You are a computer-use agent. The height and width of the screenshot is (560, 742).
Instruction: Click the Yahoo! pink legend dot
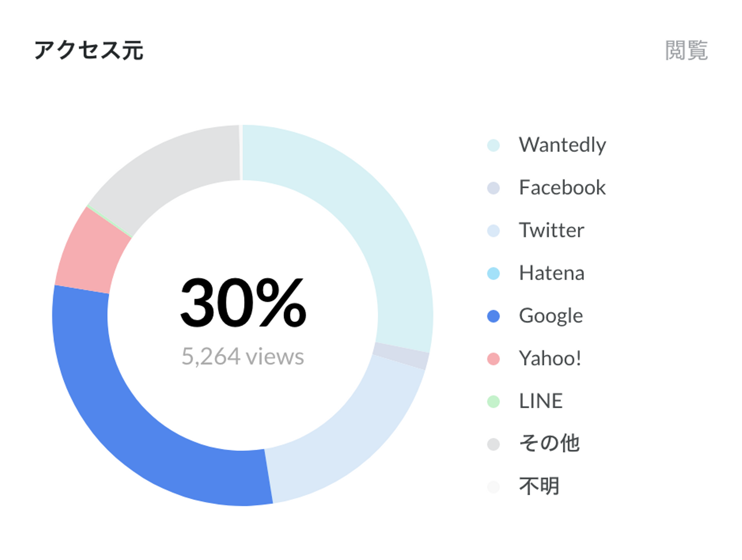[493, 359]
